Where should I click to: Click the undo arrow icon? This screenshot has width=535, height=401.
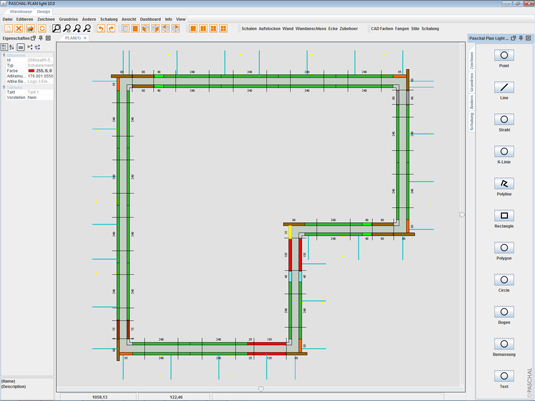point(101,29)
